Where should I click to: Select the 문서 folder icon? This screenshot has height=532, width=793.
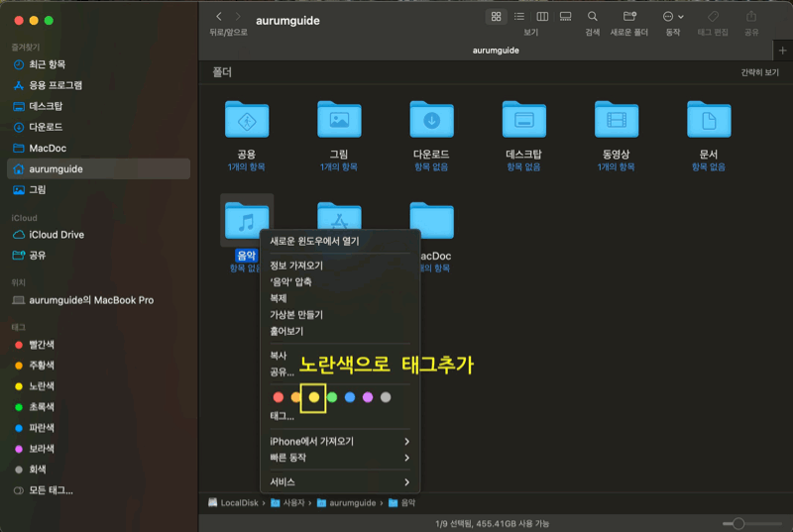point(709,119)
